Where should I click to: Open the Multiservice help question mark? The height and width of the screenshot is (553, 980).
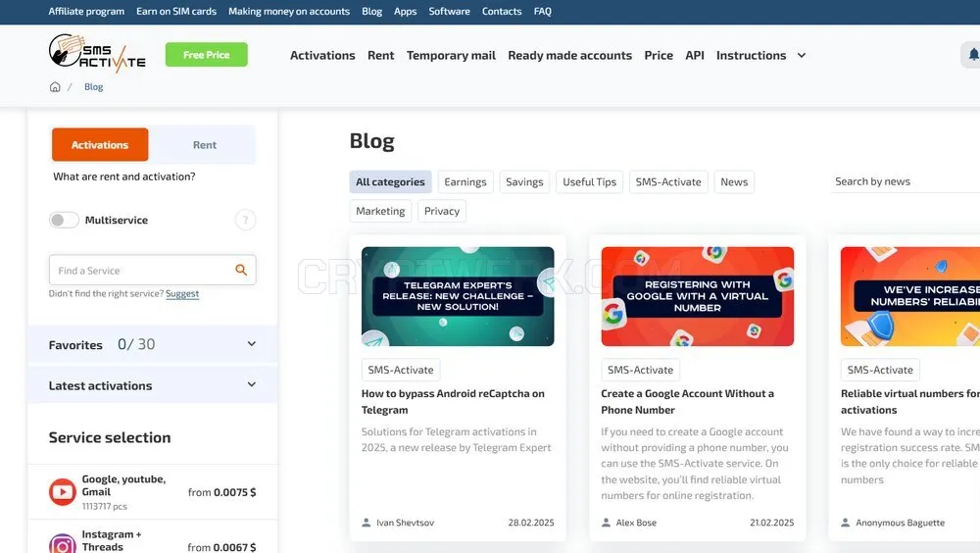tap(245, 220)
